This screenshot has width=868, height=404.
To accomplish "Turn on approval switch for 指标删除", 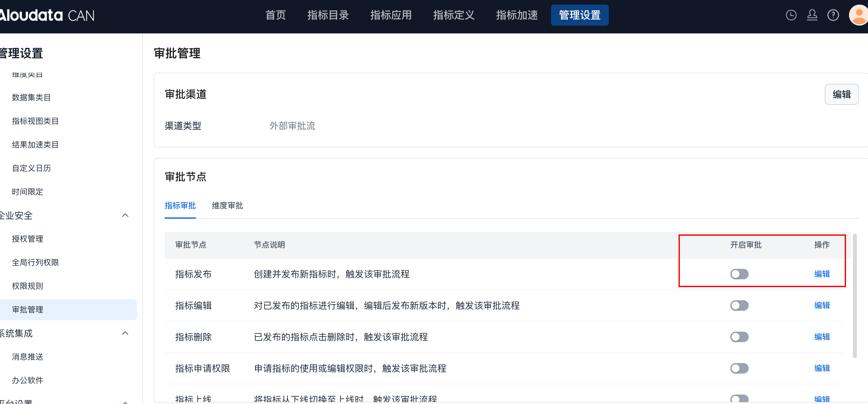I will (x=739, y=337).
